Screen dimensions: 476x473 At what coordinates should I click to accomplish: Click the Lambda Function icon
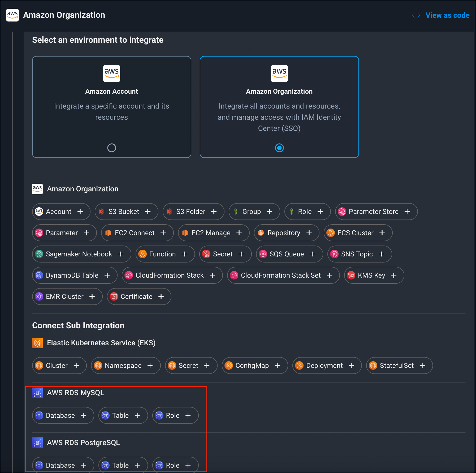tap(142, 254)
